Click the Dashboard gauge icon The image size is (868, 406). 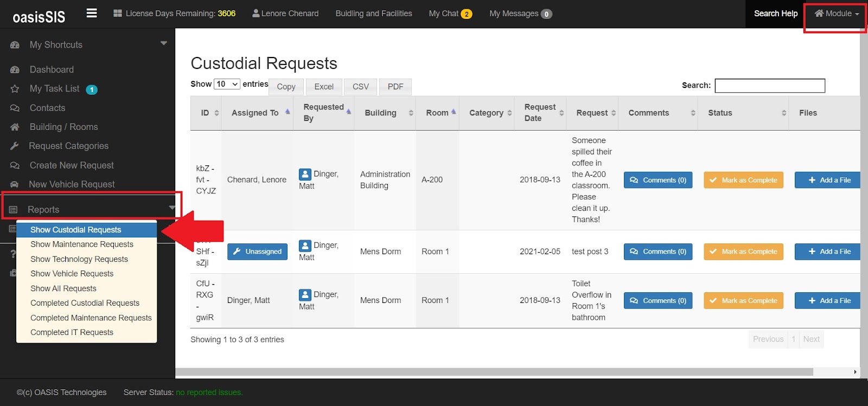pyautogui.click(x=15, y=70)
